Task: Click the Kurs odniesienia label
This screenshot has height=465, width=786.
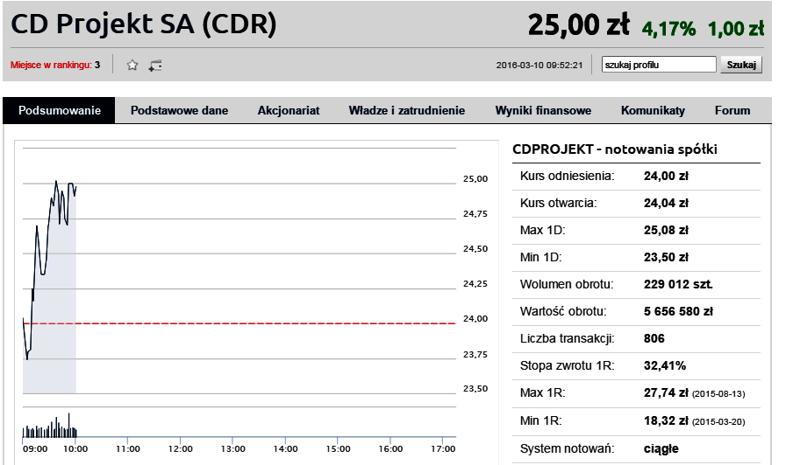Action: click(x=567, y=176)
